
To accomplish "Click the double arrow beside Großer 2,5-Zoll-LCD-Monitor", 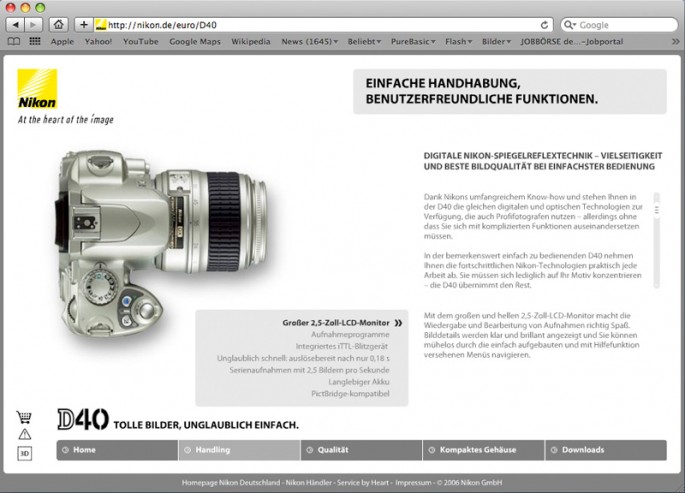I will pos(398,323).
